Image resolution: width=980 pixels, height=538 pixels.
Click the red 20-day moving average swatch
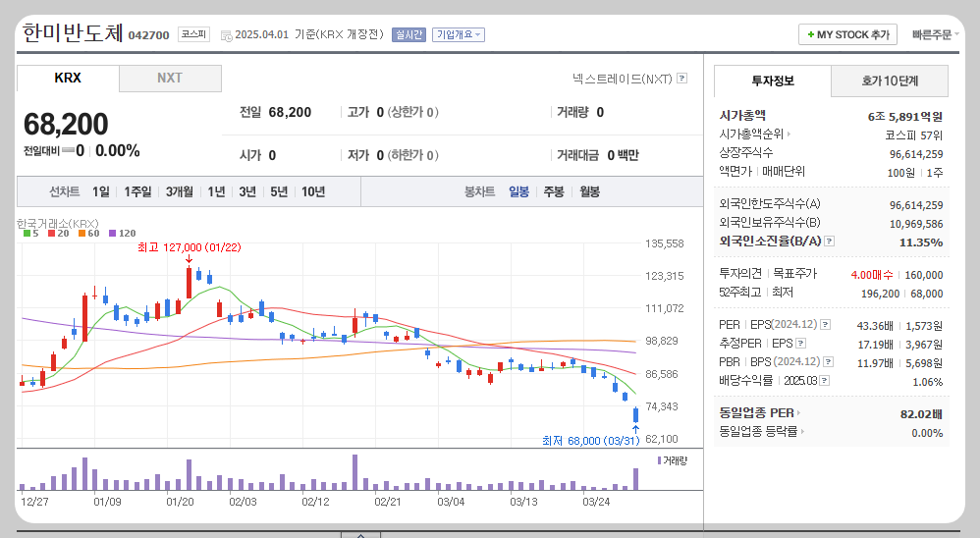(51, 233)
